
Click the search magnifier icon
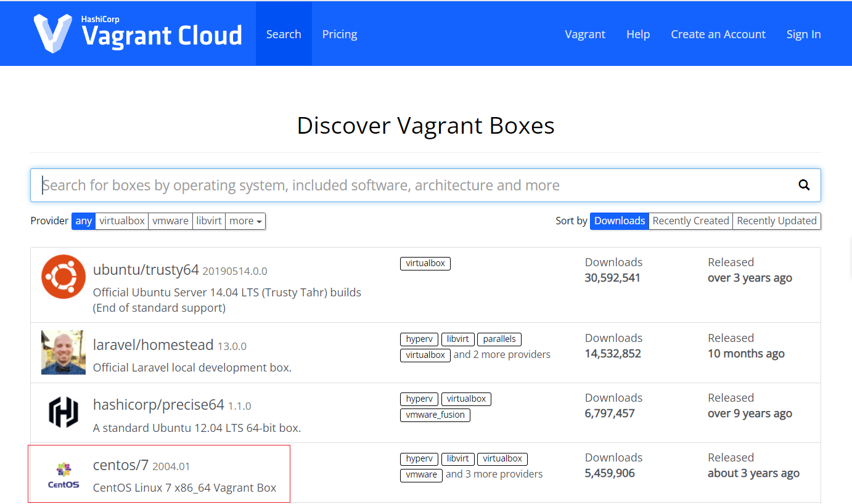[x=804, y=185]
